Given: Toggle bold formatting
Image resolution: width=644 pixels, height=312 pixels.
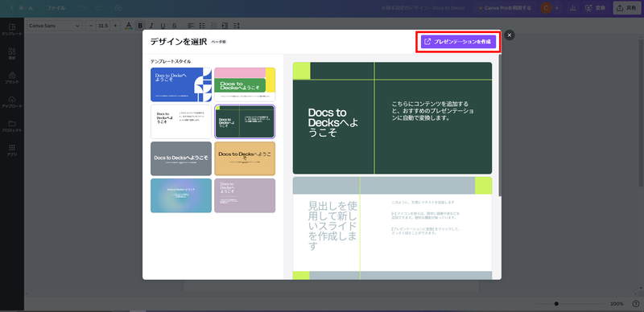Looking at the screenshot, I should (x=140, y=26).
